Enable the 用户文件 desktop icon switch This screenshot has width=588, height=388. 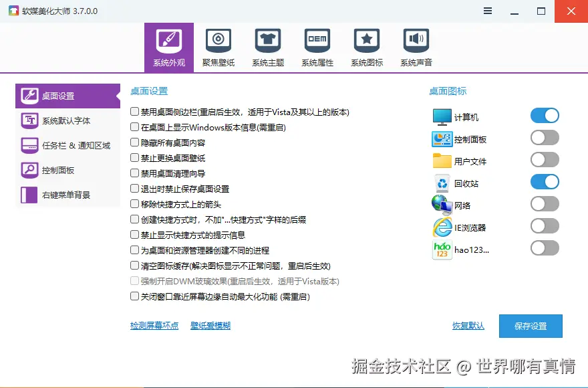click(x=545, y=160)
